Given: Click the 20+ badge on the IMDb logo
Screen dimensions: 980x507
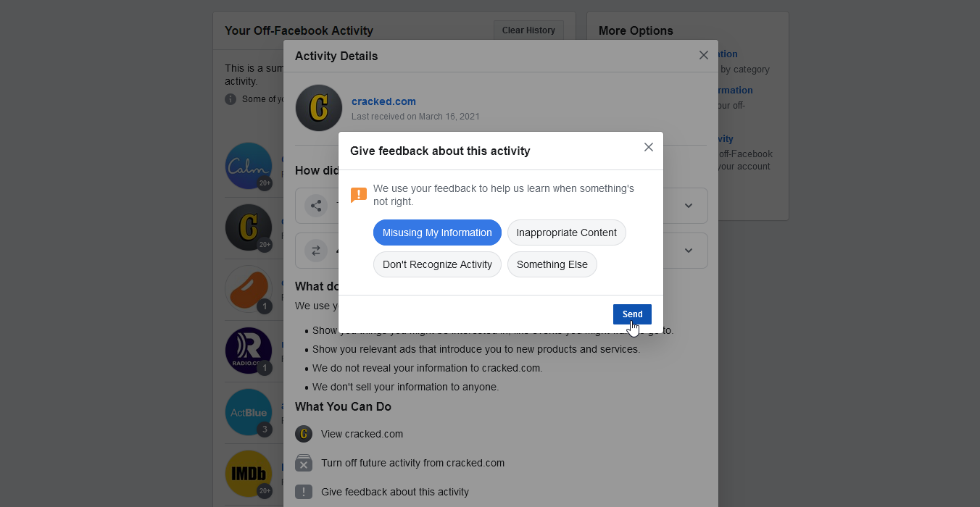Looking at the screenshot, I should click(265, 491).
